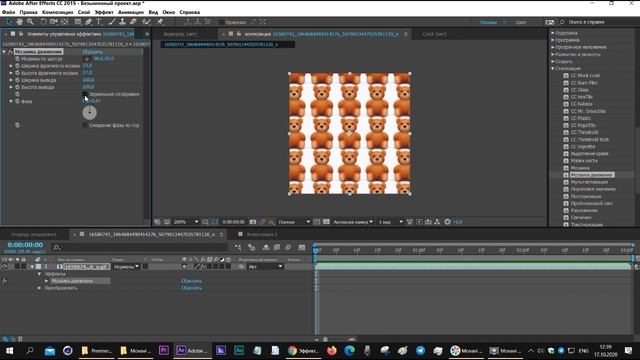
Task: Toggle the fx switch for Motion Tile effect in panel
Action: (11, 52)
